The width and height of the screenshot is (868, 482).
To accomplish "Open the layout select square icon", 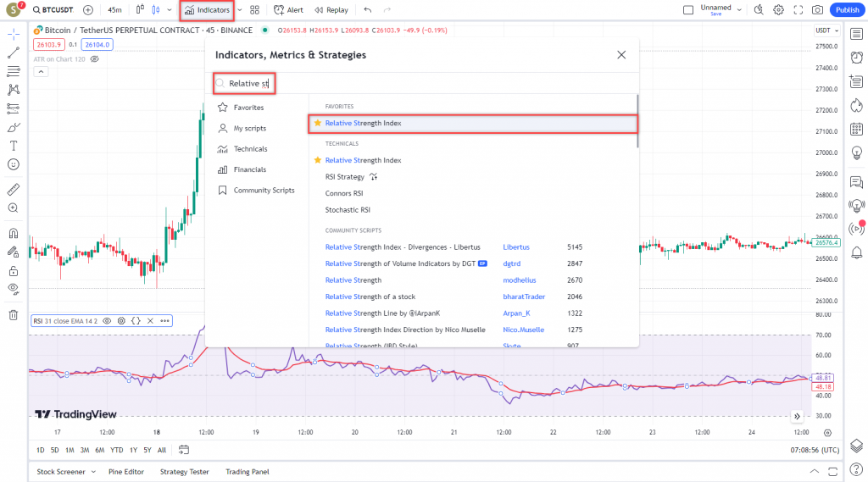I will (x=688, y=10).
